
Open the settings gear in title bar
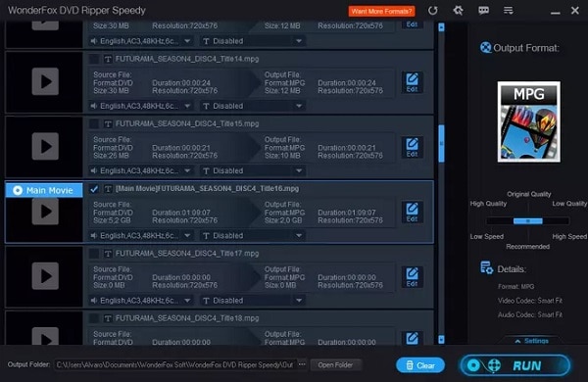[x=458, y=11]
